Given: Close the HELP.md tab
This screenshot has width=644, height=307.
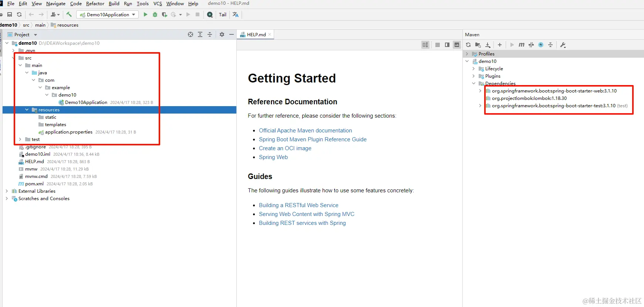Looking at the screenshot, I should (x=270, y=34).
